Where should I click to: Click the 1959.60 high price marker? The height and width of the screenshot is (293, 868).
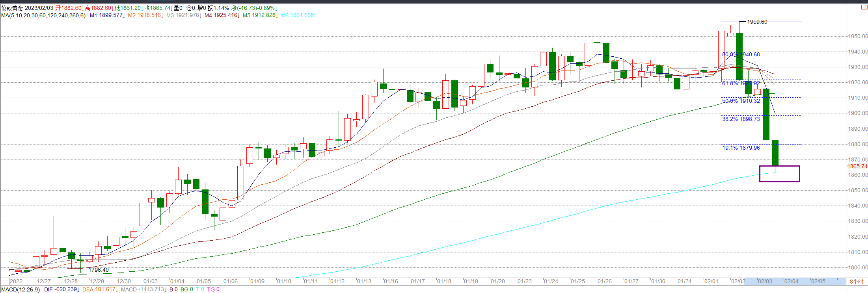tap(757, 22)
